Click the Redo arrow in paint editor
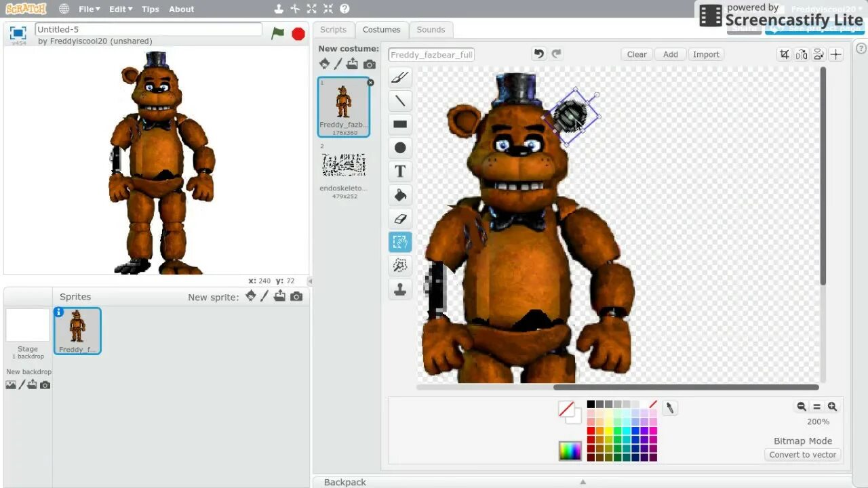Viewport: 868px width, 488px height. pyautogui.click(x=557, y=54)
